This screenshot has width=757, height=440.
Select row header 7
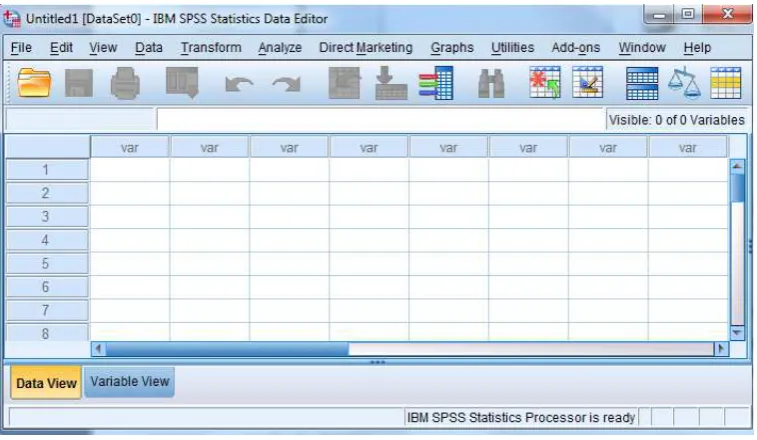pyautogui.click(x=47, y=310)
